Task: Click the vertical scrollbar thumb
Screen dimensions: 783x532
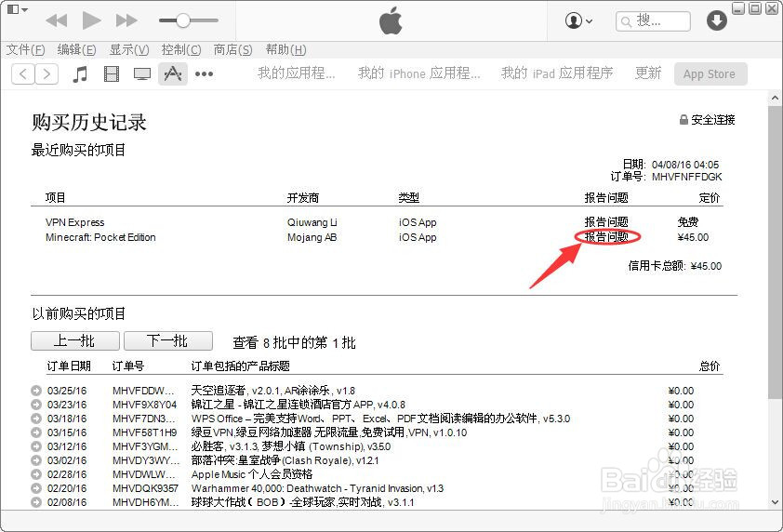Action: [775, 252]
